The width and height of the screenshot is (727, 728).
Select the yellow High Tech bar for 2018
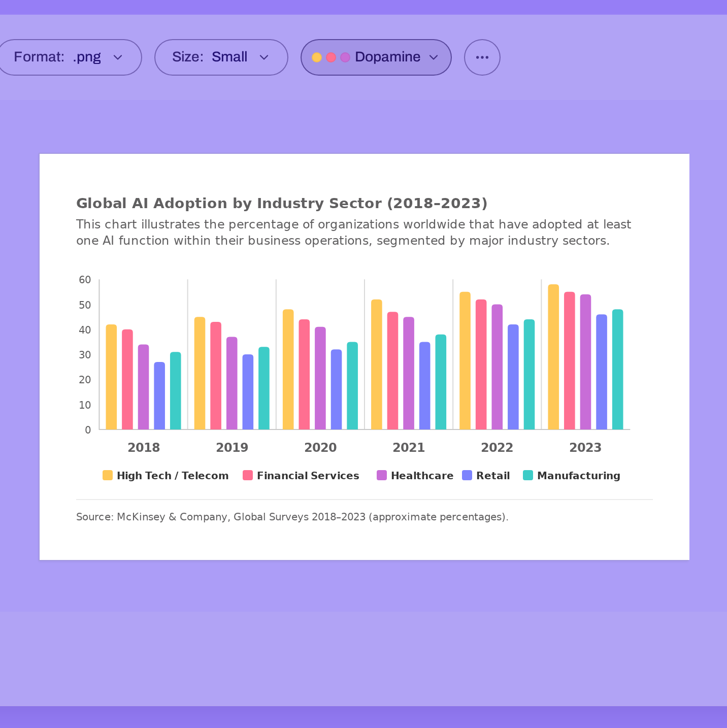pos(111,377)
